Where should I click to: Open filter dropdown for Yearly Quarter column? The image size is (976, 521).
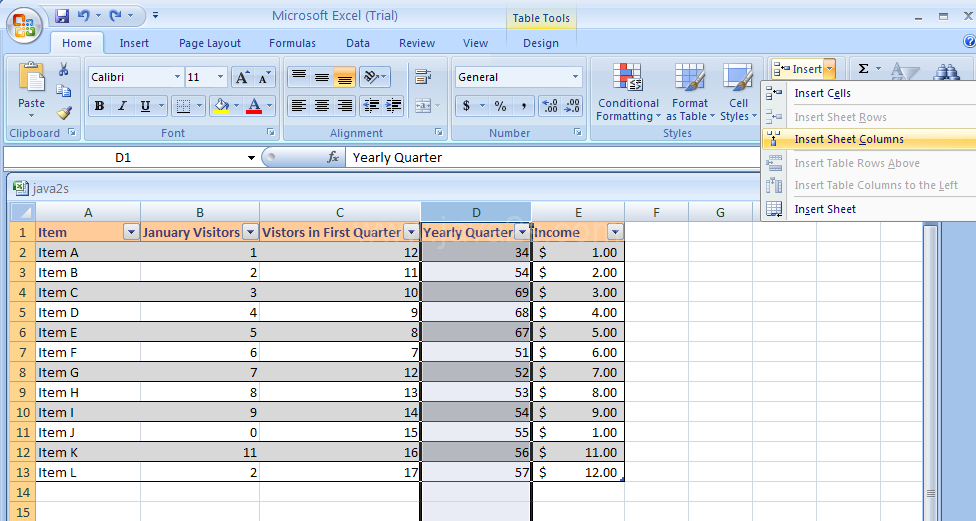(522, 232)
